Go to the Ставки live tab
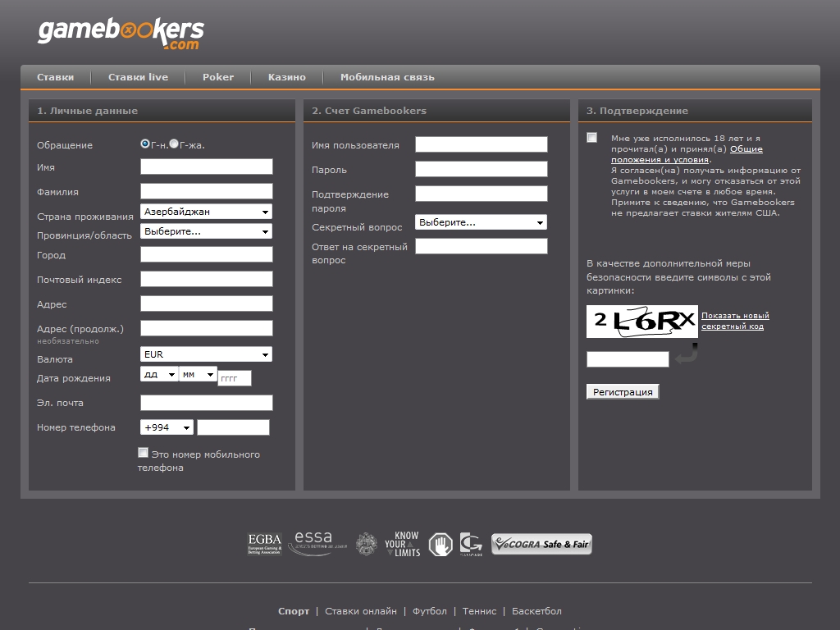 point(138,77)
